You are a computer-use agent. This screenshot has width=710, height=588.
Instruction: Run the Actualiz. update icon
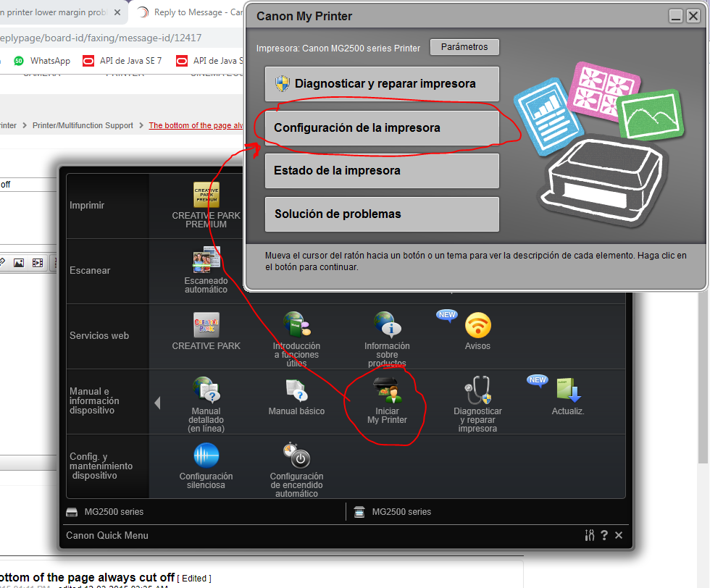568,392
